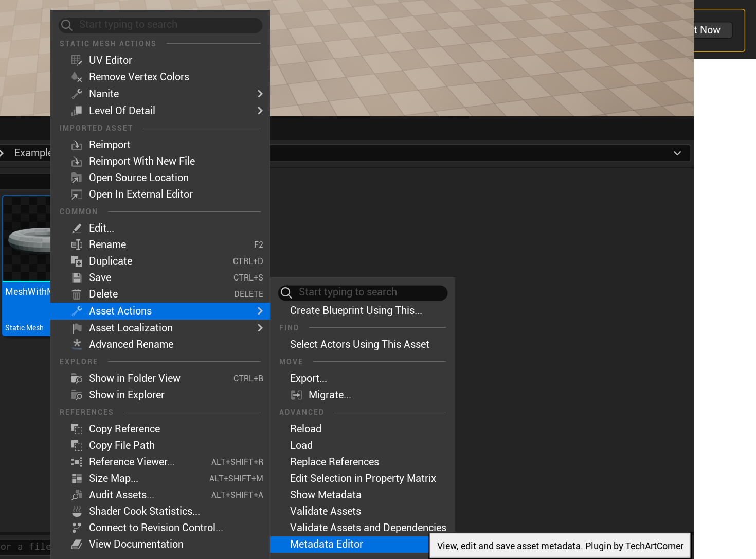
Task: Click the main context menu search field
Action: point(160,25)
